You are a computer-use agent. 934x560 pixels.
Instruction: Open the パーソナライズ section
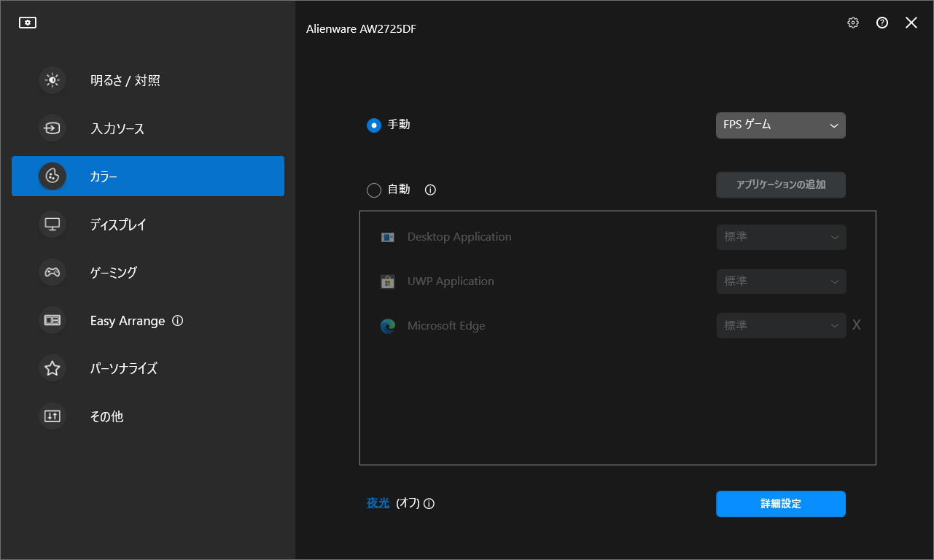click(x=148, y=368)
